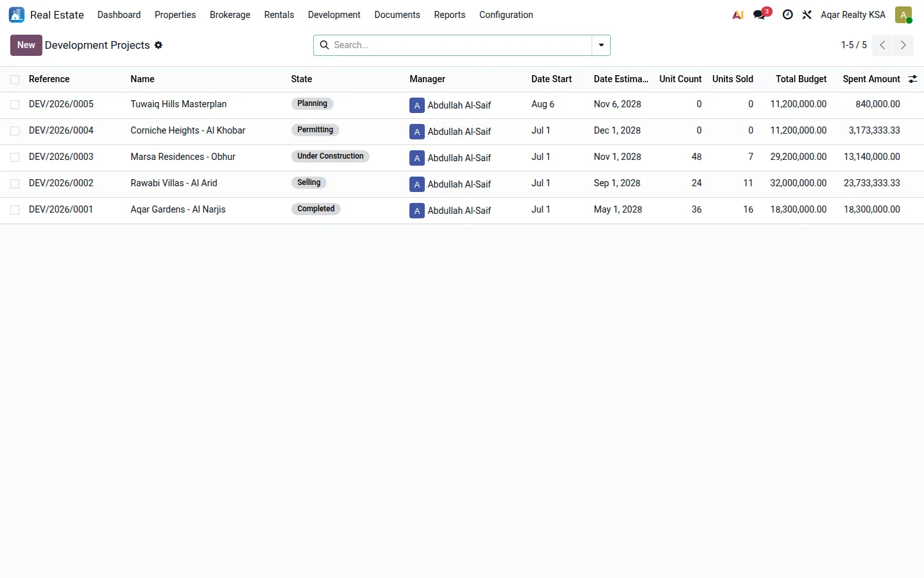The image size is (924, 578).
Task: Click the 1-5 / 5 pager counter
Action: coord(854,45)
